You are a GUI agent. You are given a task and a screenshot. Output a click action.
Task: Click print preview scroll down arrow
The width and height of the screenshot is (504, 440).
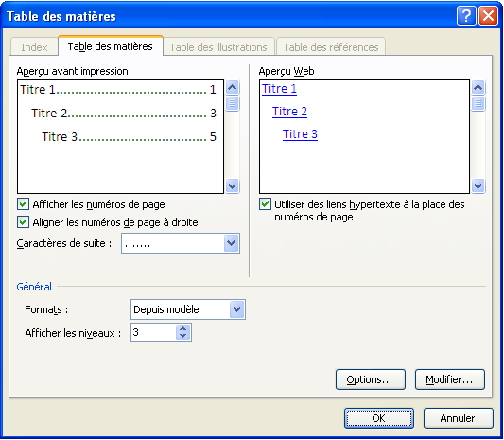(232, 185)
